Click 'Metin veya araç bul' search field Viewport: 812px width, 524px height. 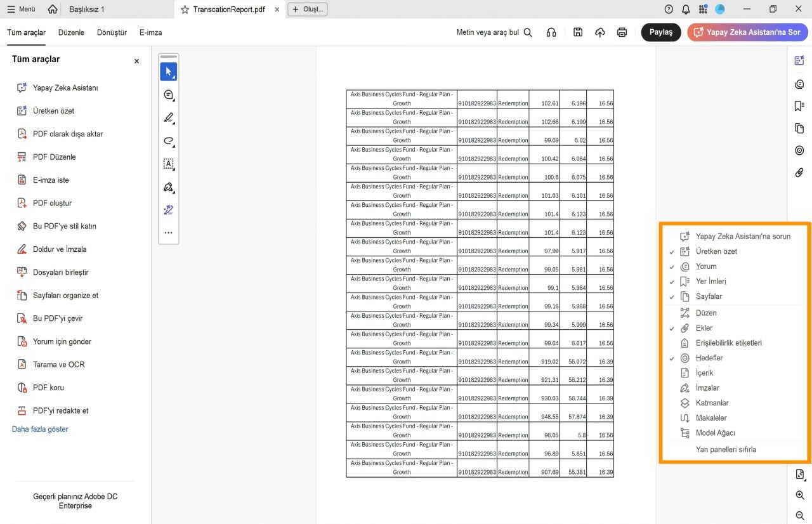[494, 32]
